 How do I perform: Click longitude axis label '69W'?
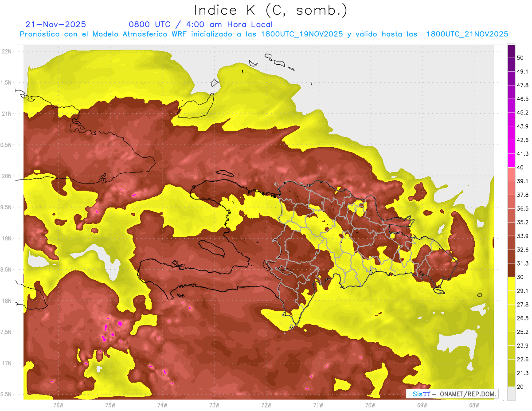[x=422, y=405]
